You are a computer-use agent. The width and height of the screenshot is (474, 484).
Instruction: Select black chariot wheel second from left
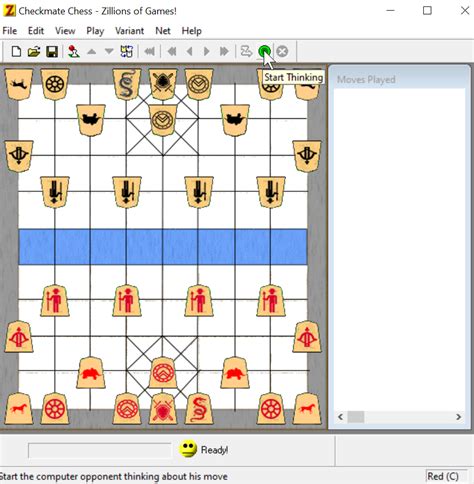coord(55,84)
